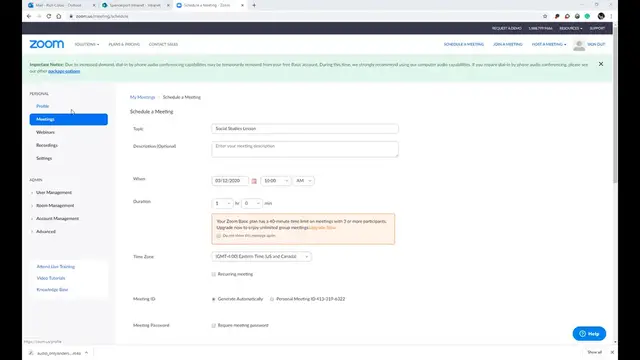Click the Zoom logo
640x360 pixels.
click(x=47, y=44)
